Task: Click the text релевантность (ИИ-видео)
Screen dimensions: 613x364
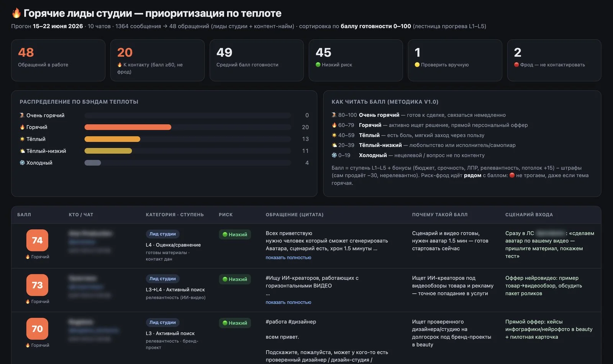Action: pyautogui.click(x=175, y=297)
